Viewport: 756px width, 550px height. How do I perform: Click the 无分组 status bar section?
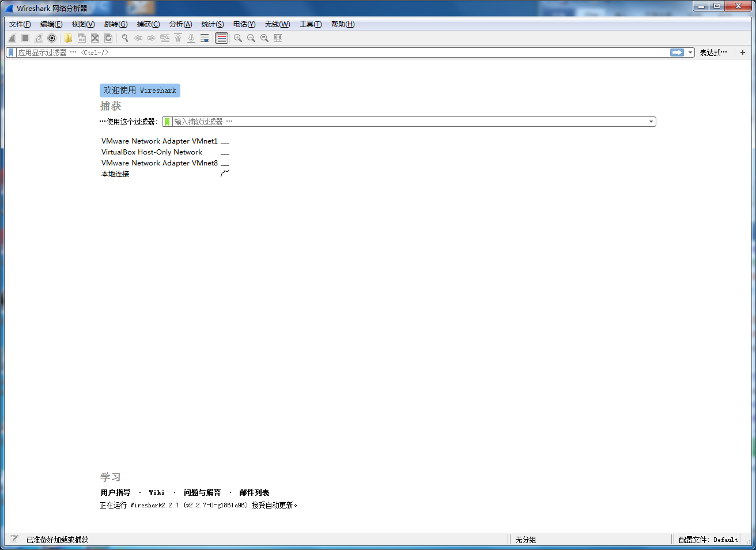(526, 540)
